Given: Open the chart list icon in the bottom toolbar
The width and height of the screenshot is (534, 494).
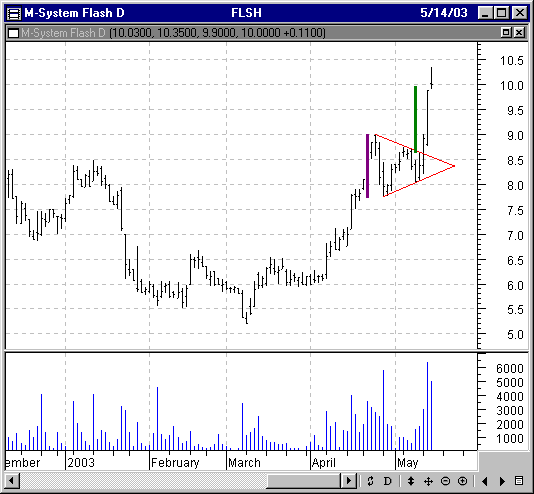Looking at the screenshot, I should pos(519,481).
